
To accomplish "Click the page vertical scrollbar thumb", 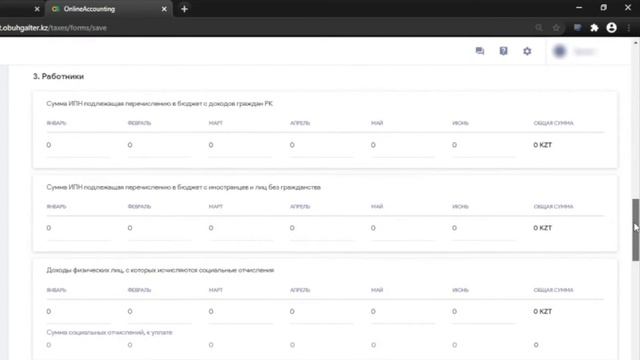I will click(x=636, y=230).
